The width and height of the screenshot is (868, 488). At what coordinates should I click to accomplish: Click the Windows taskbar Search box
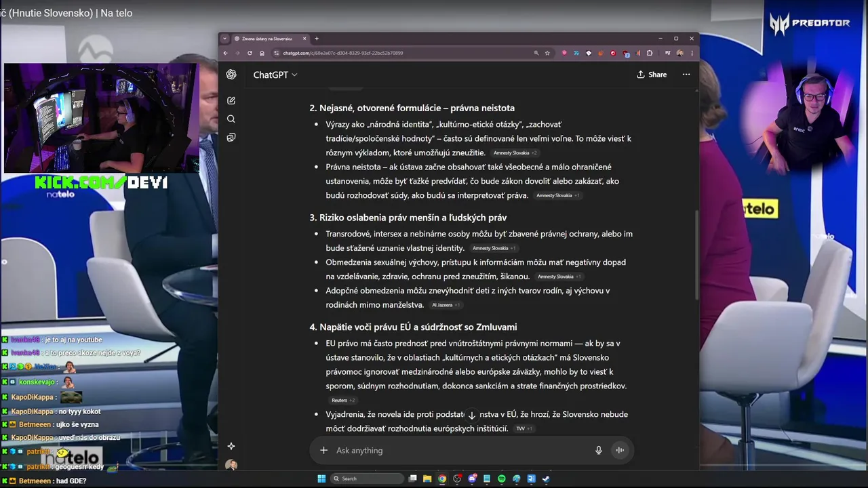click(x=366, y=479)
